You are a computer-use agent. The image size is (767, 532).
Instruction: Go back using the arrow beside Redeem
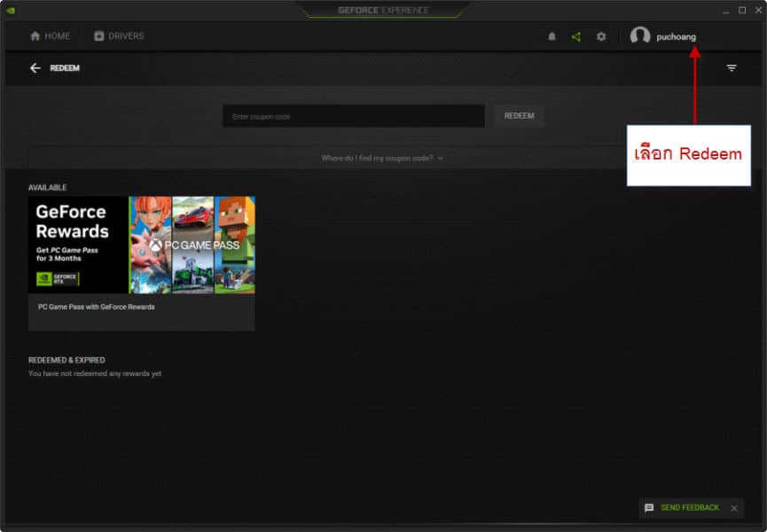tap(35, 68)
